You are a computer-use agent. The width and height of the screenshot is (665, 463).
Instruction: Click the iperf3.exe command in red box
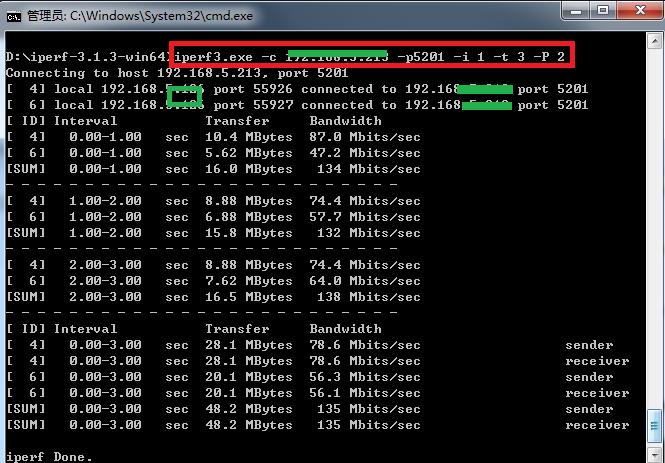pos(369,57)
